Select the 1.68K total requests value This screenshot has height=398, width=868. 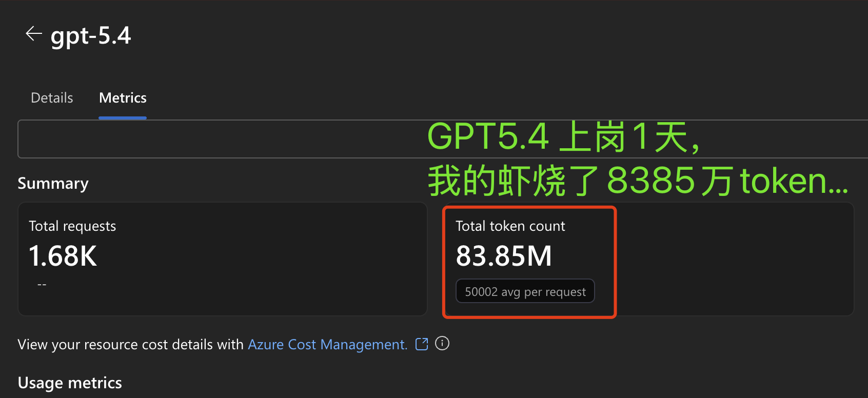pyautogui.click(x=63, y=256)
